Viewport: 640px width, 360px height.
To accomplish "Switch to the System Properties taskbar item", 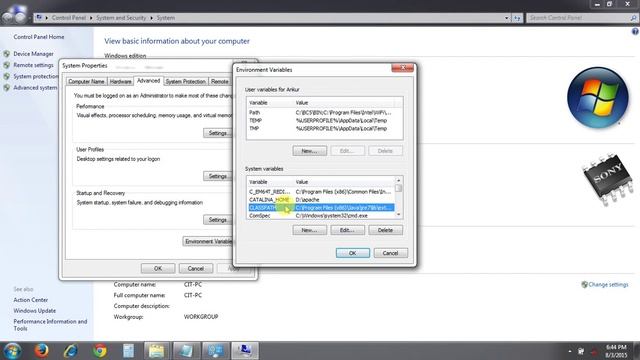I will click(x=245, y=351).
